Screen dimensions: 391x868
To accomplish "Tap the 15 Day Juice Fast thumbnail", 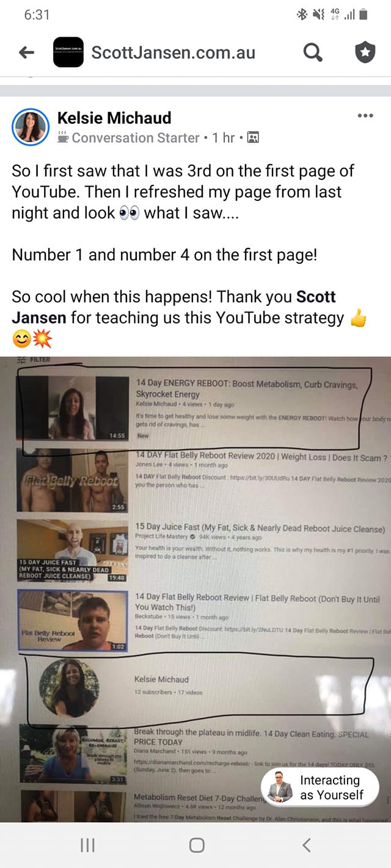I will pos(72,551).
